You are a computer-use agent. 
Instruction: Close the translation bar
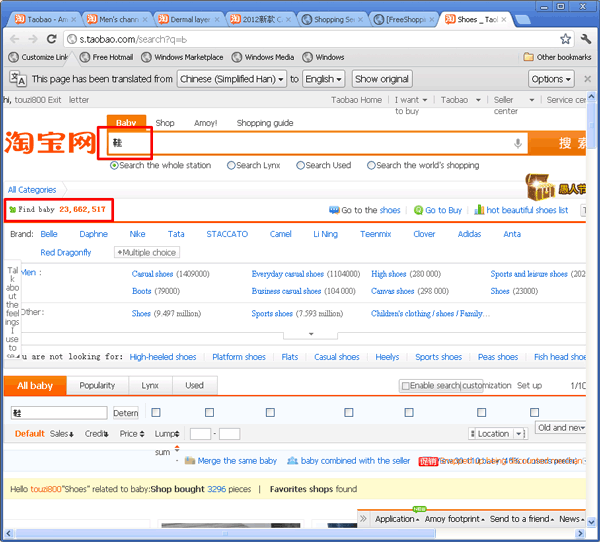(x=587, y=79)
